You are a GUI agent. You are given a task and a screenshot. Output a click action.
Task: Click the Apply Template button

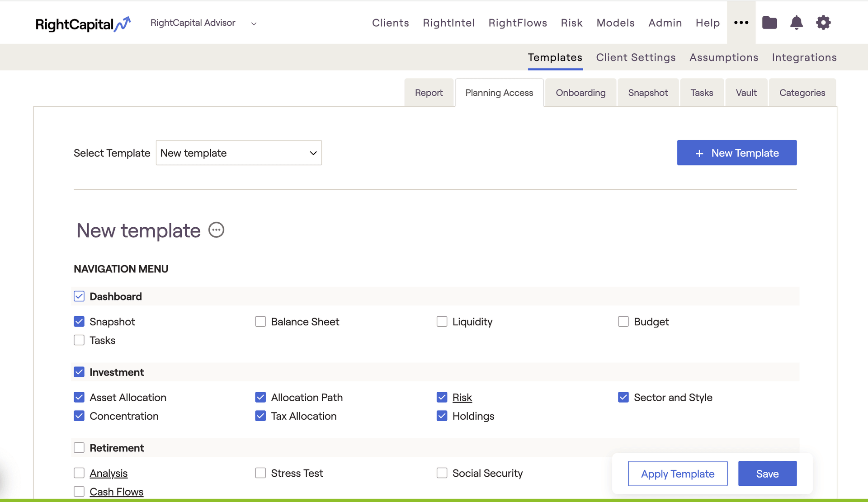(678, 474)
